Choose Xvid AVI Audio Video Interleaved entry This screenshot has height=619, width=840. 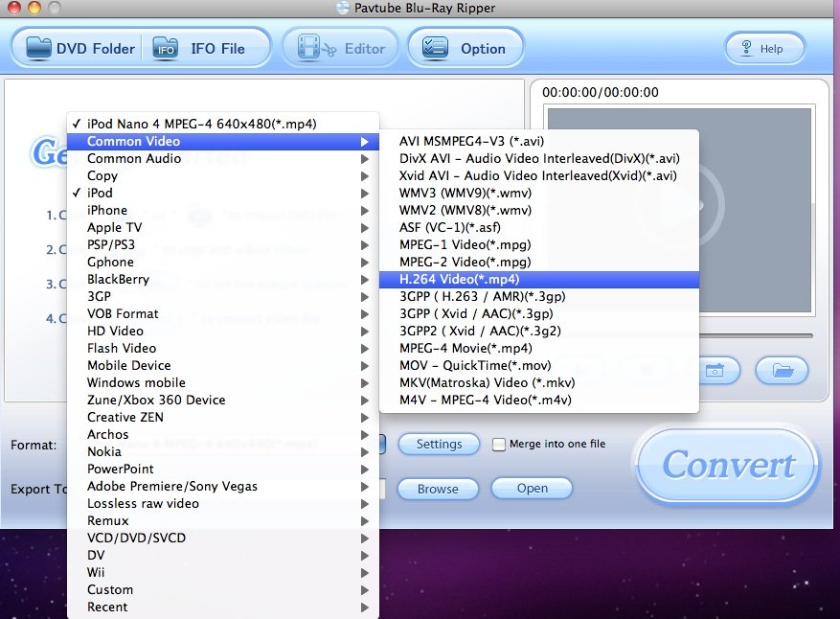tap(539, 175)
